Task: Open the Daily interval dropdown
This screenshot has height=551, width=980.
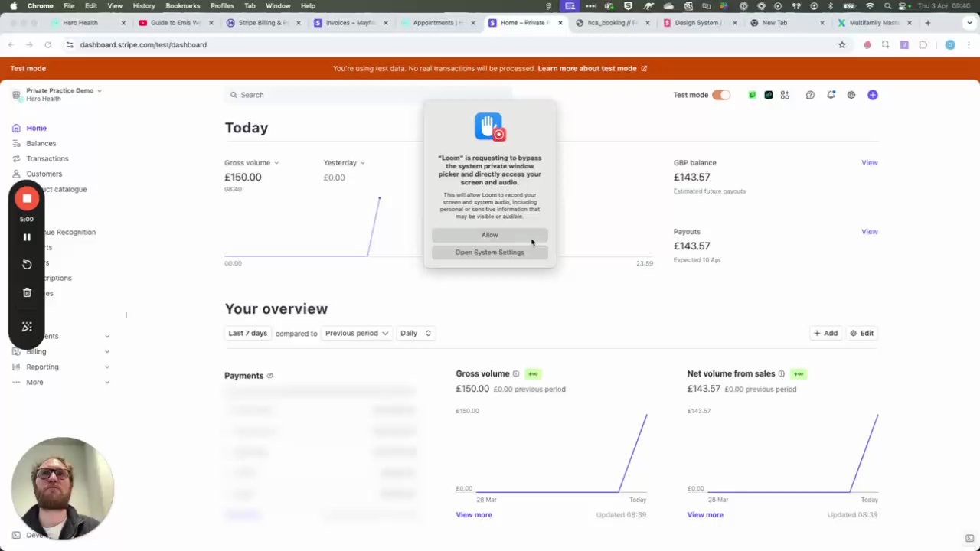Action: point(416,333)
